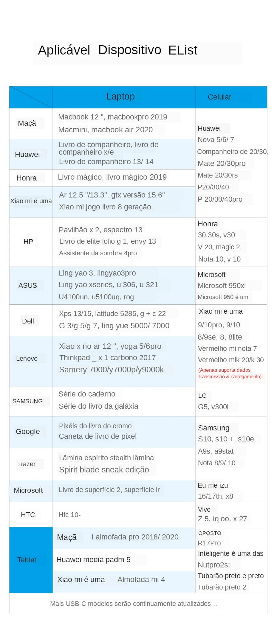Click the blue Tablet section cell
The width and height of the screenshot is (277, 644).
[x=31, y=560]
